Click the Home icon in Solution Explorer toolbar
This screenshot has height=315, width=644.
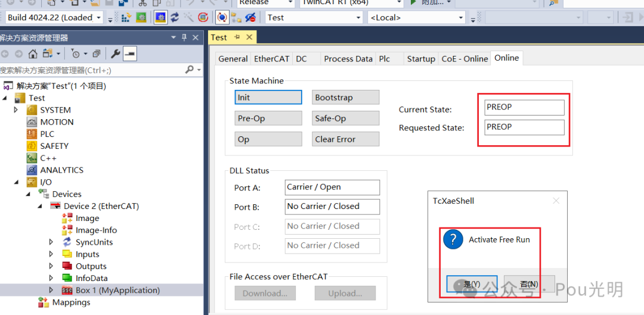pos(33,54)
